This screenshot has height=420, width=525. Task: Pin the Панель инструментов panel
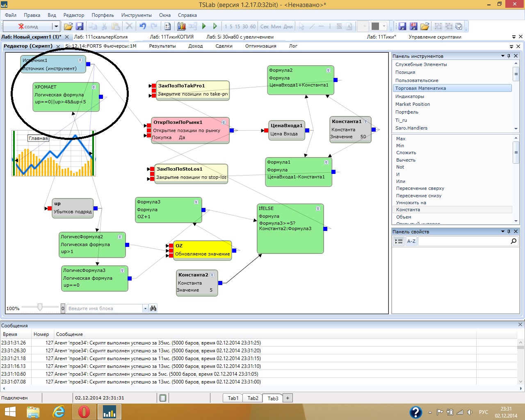509,56
